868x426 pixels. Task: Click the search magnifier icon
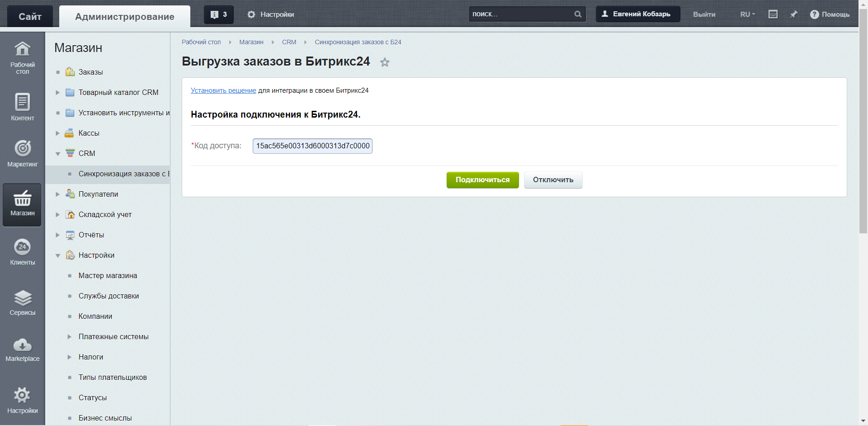(x=578, y=14)
